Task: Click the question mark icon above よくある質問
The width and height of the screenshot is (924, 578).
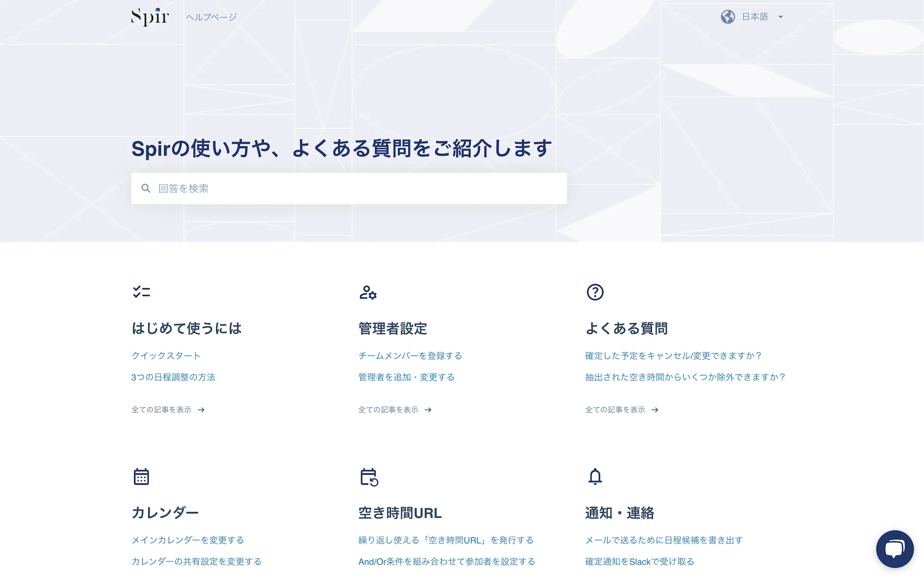Action: pos(595,292)
